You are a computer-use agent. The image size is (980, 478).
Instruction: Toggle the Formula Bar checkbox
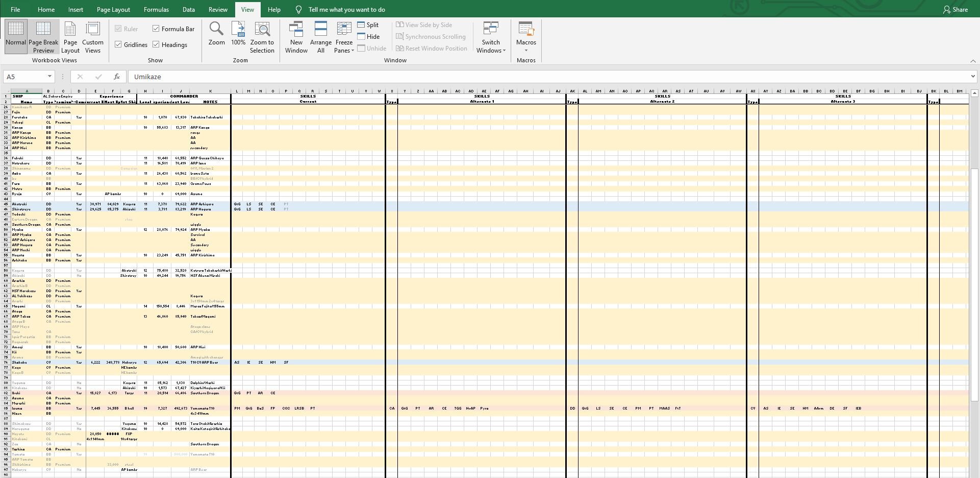(156, 29)
